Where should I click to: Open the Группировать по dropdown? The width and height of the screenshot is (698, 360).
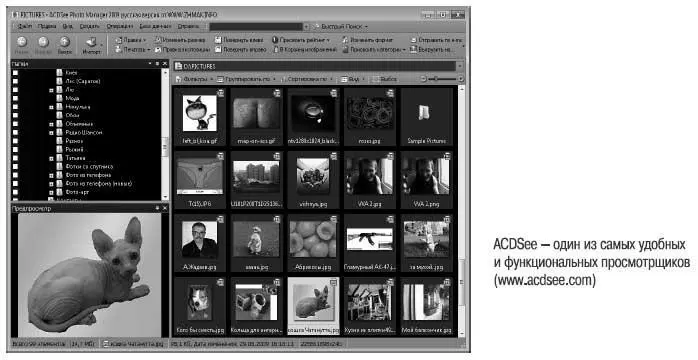point(246,79)
